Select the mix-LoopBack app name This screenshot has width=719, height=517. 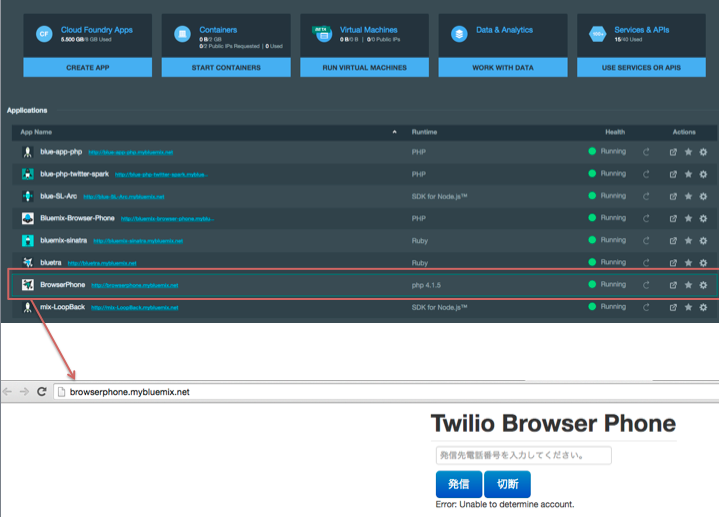click(x=62, y=307)
